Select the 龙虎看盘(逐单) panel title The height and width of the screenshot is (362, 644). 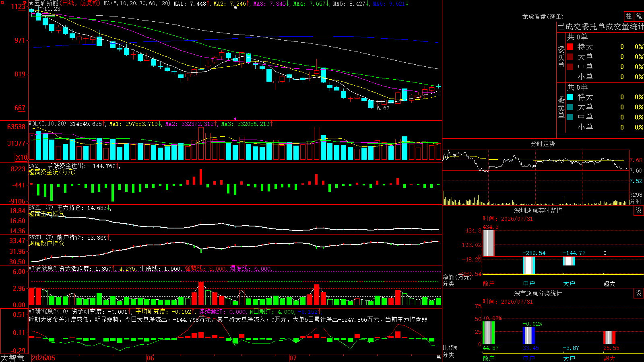[x=543, y=16]
